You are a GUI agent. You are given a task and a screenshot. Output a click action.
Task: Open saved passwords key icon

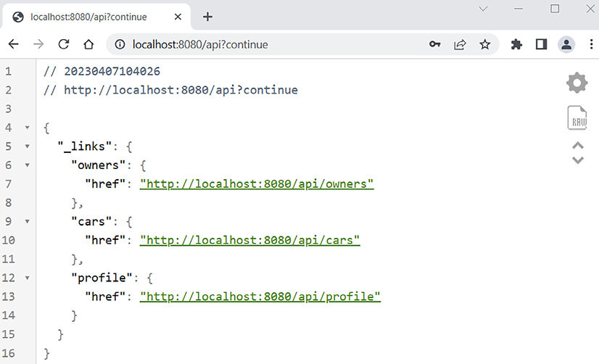click(434, 44)
